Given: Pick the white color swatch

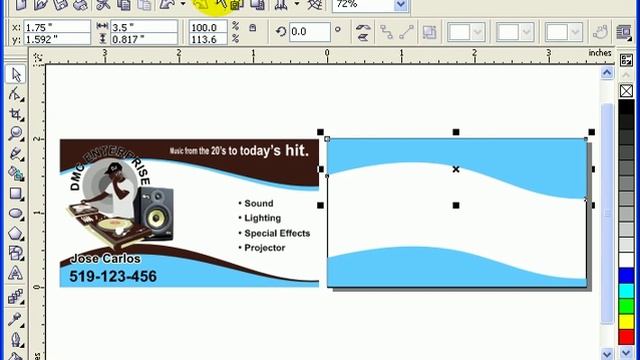Looking at the screenshot, I should [x=626, y=260].
